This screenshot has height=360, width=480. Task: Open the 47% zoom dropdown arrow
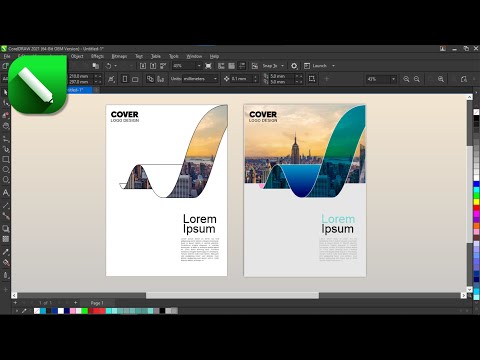coord(393,79)
